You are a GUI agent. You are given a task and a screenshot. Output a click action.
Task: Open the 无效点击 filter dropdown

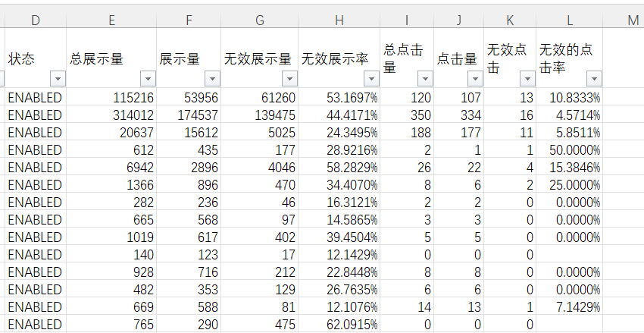526,79
